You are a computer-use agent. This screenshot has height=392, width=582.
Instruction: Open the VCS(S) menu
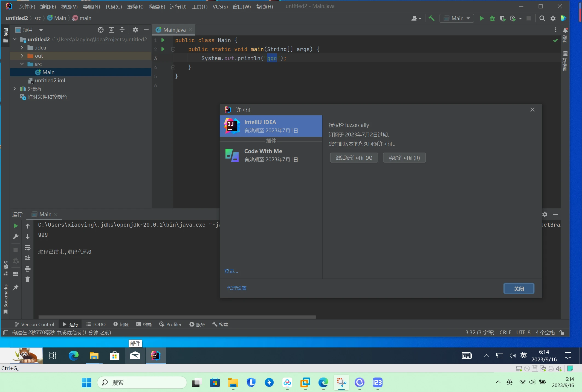click(x=220, y=7)
